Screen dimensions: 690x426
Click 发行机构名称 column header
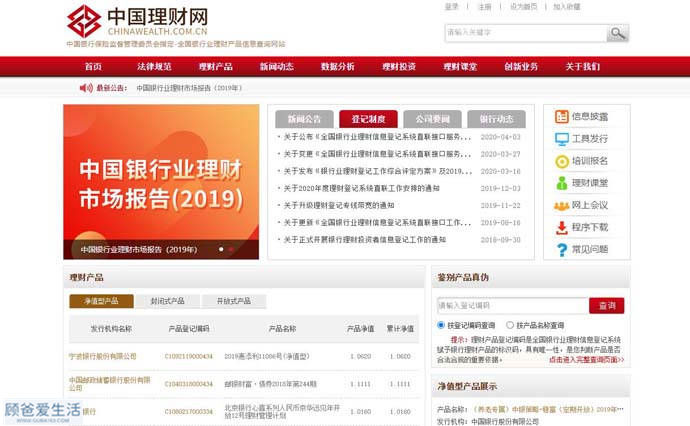tap(111, 329)
